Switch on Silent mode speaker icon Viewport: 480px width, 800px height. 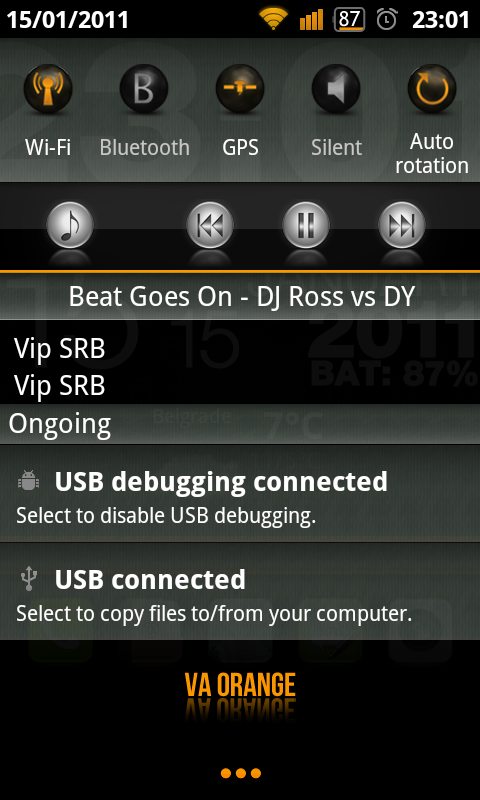(336, 89)
